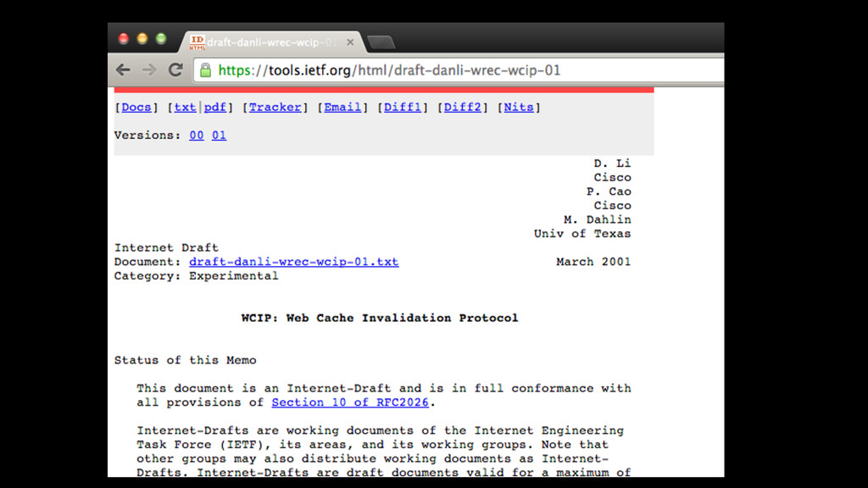Click the green zoom window button

point(161,38)
